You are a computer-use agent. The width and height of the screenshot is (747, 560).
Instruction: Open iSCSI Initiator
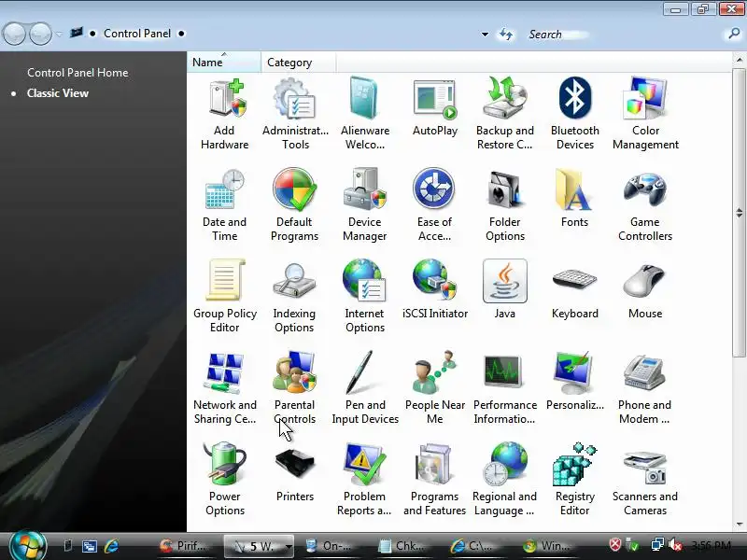(435, 289)
